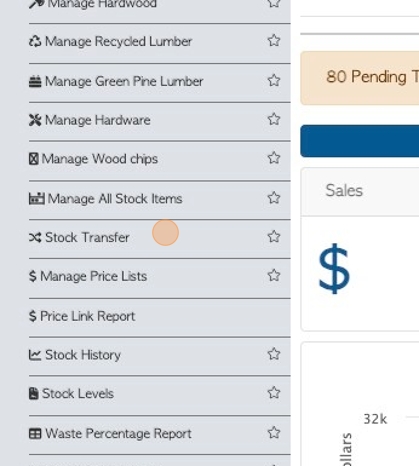Click the 80 Pending notification banner
This screenshot has width=419, height=466.
(360, 78)
